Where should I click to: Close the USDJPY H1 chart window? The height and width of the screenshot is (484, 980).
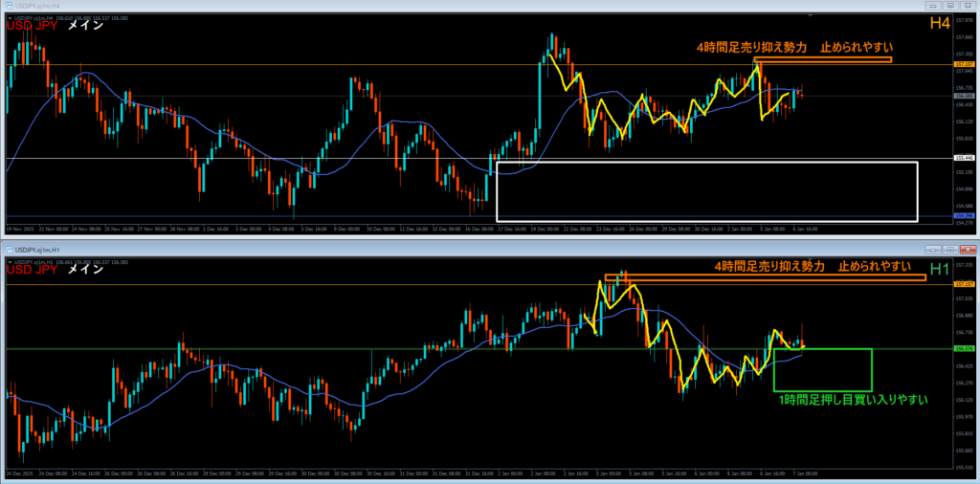(967, 250)
